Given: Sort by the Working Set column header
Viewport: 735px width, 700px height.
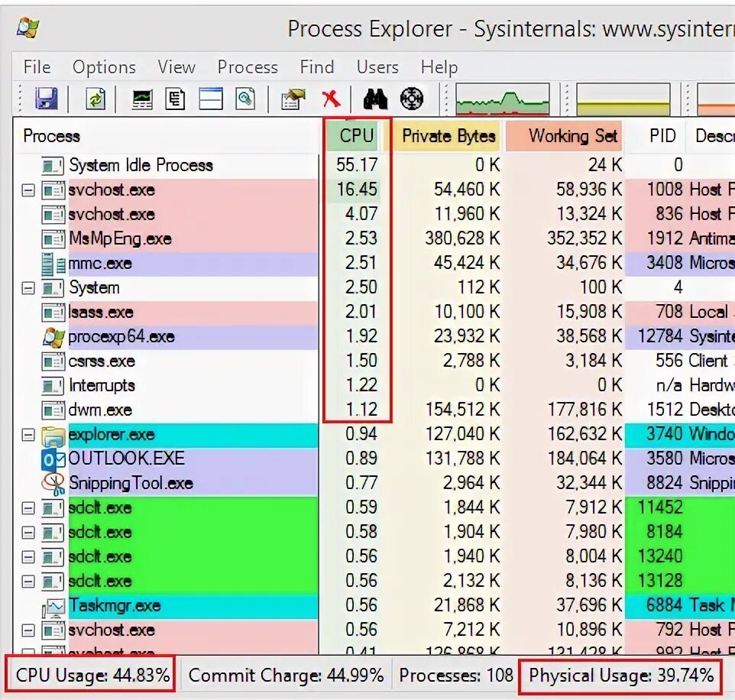Looking at the screenshot, I should [x=565, y=136].
